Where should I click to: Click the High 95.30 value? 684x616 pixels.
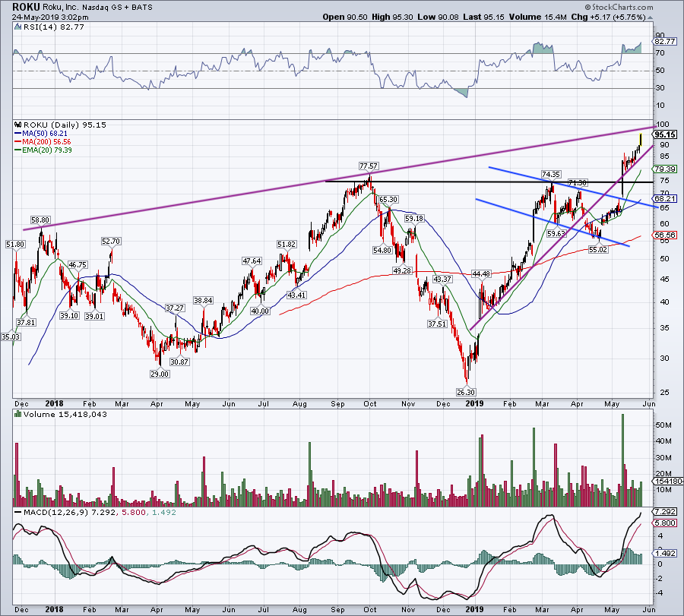[393, 17]
